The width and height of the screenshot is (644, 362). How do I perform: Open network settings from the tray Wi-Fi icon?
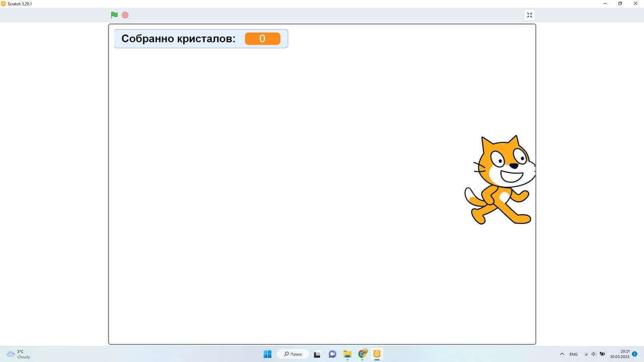pos(586,354)
